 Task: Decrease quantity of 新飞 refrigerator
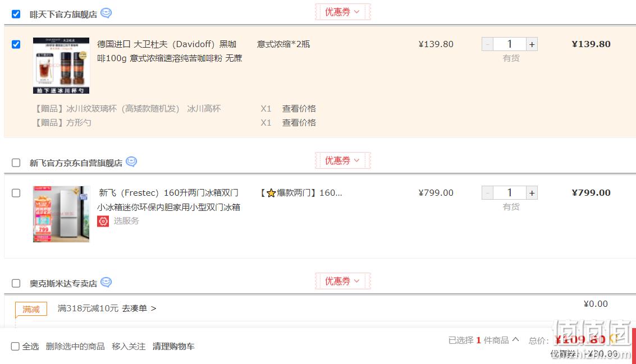point(488,193)
